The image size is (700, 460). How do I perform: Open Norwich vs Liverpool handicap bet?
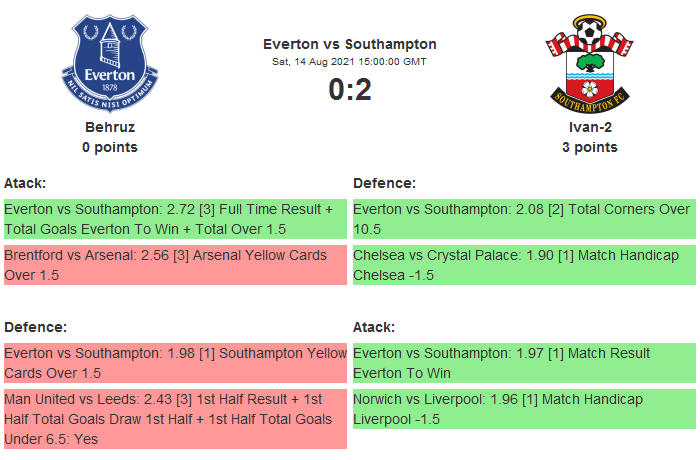(524, 409)
